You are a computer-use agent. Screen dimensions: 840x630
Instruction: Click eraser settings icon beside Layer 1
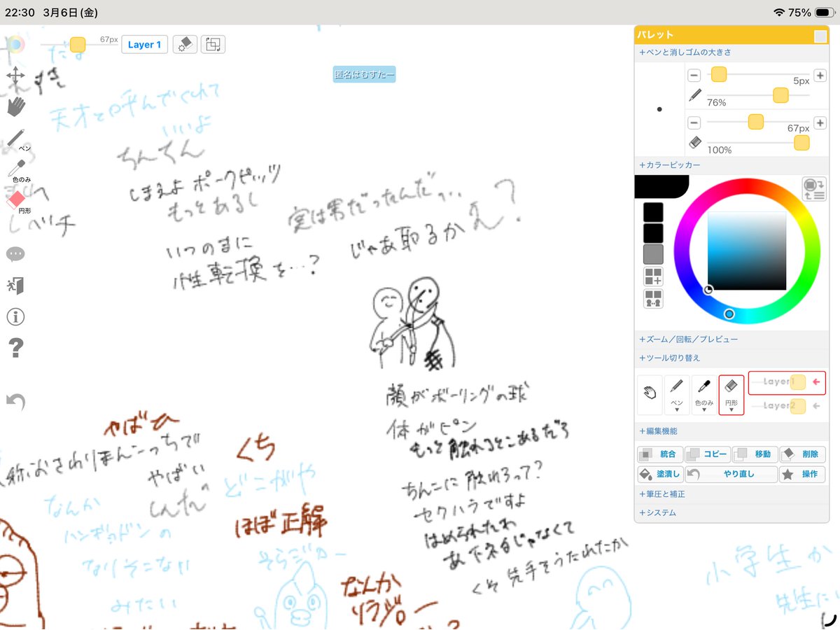(184, 45)
